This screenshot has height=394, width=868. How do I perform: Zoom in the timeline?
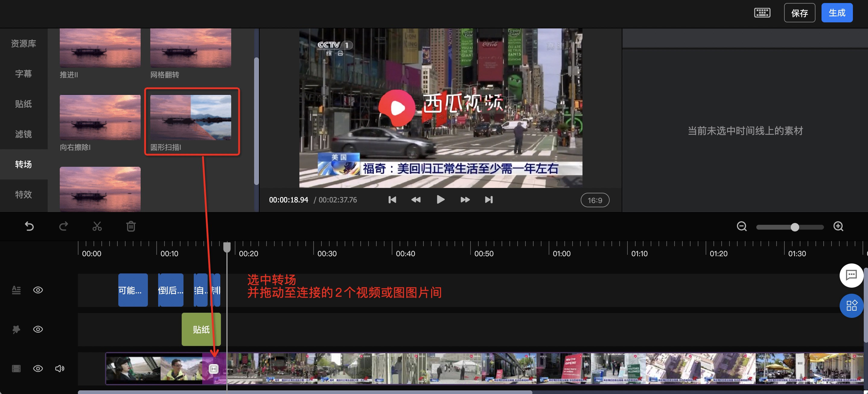click(x=838, y=226)
